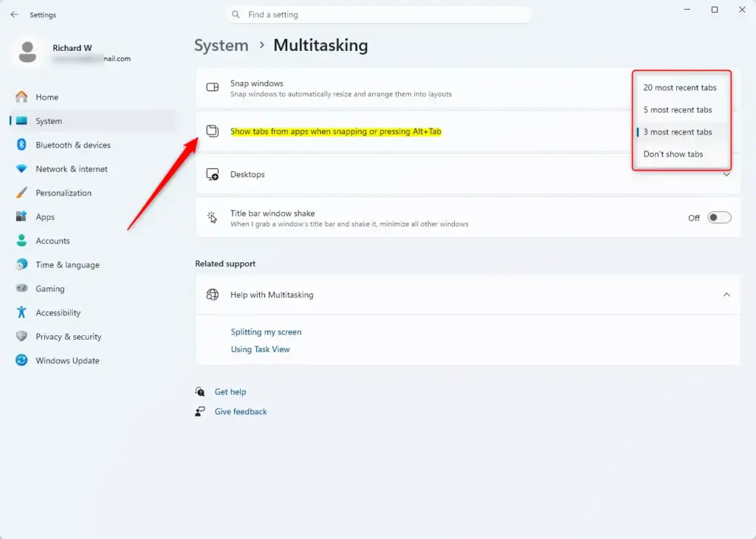This screenshot has width=756, height=539.
Task: Click the Bluetooth & devices icon
Action: click(21, 145)
